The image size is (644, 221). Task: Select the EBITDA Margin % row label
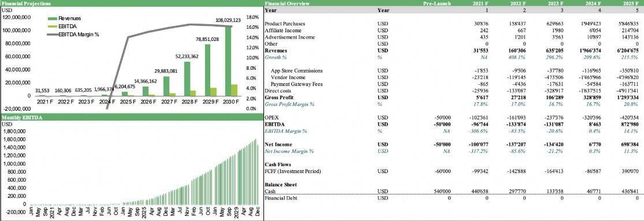[x=286, y=131]
